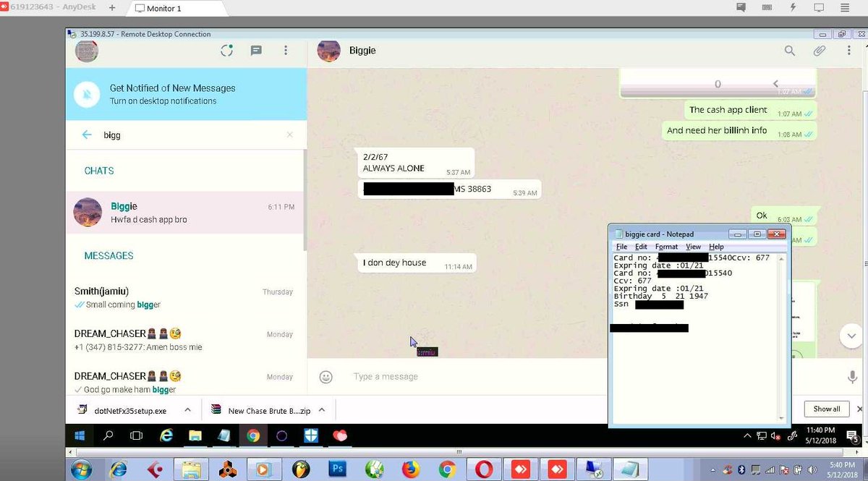Image resolution: width=868 pixels, height=481 pixels.
Task: Record voice message with microphone icon
Action: tap(853, 377)
